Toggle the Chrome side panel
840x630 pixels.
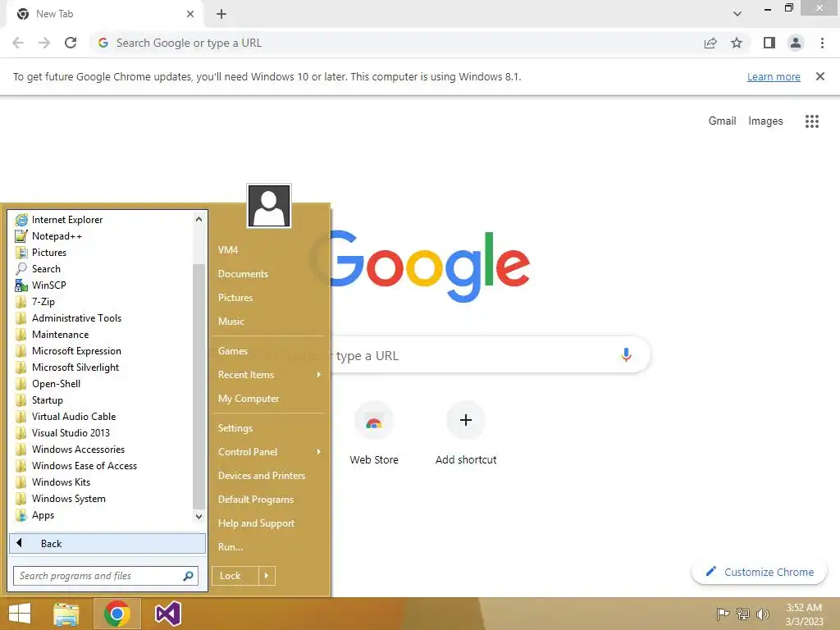click(769, 43)
